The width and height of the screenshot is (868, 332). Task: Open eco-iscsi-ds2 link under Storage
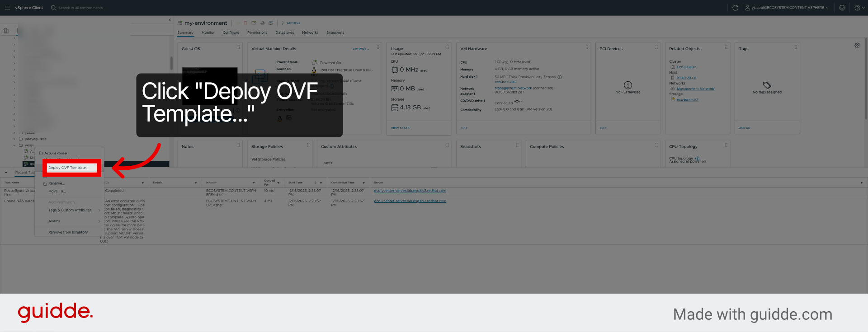687,99
